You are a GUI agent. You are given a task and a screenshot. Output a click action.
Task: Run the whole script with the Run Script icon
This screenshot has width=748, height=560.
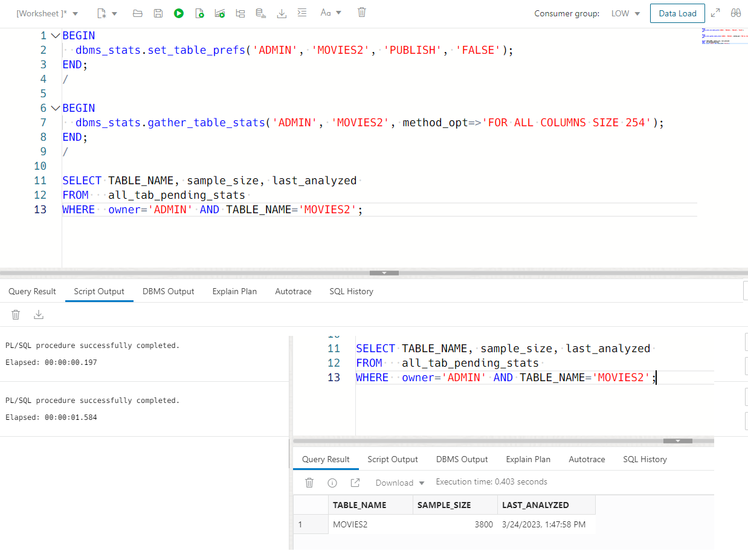click(x=199, y=13)
